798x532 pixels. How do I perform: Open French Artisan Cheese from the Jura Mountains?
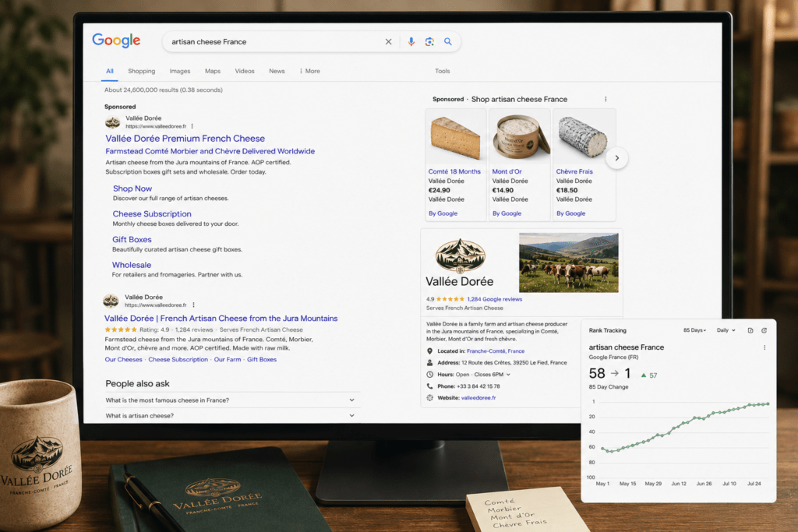click(x=221, y=319)
